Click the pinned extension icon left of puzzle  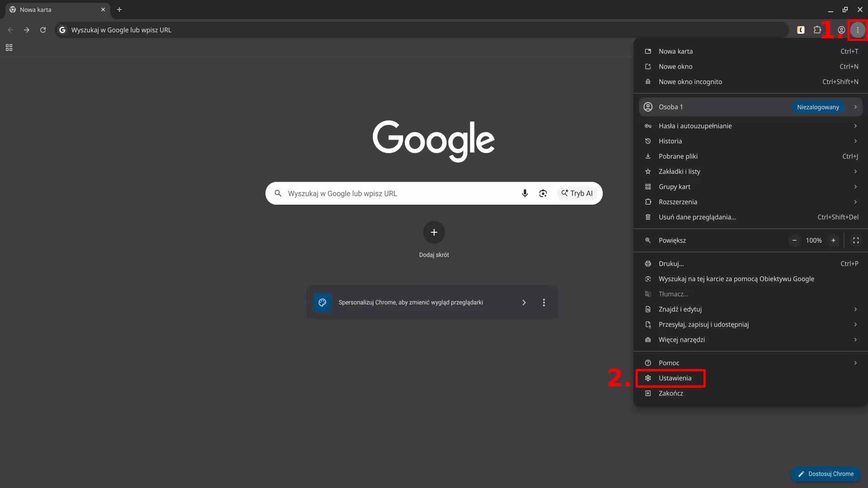pyautogui.click(x=801, y=30)
